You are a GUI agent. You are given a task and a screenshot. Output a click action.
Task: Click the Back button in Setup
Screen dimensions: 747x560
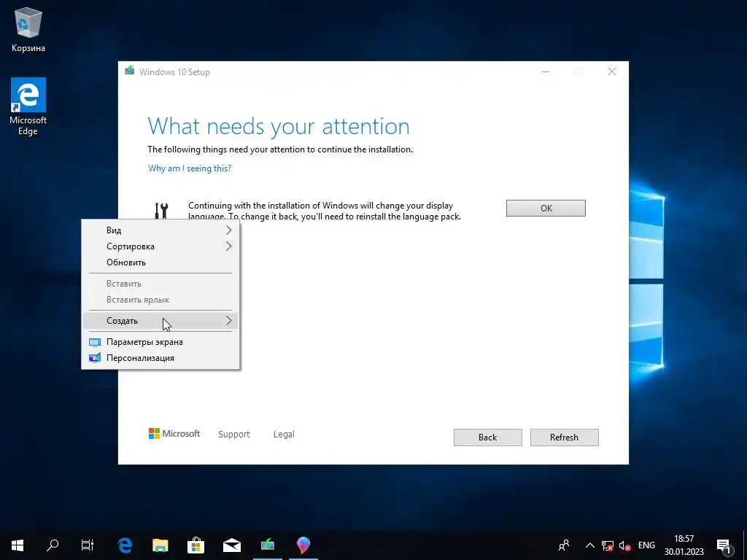(488, 437)
